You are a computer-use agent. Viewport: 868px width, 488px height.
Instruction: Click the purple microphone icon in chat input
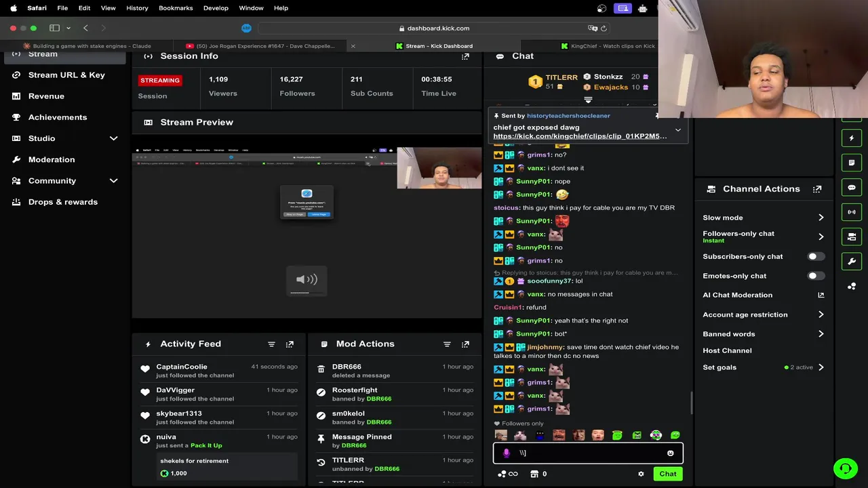(x=506, y=453)
